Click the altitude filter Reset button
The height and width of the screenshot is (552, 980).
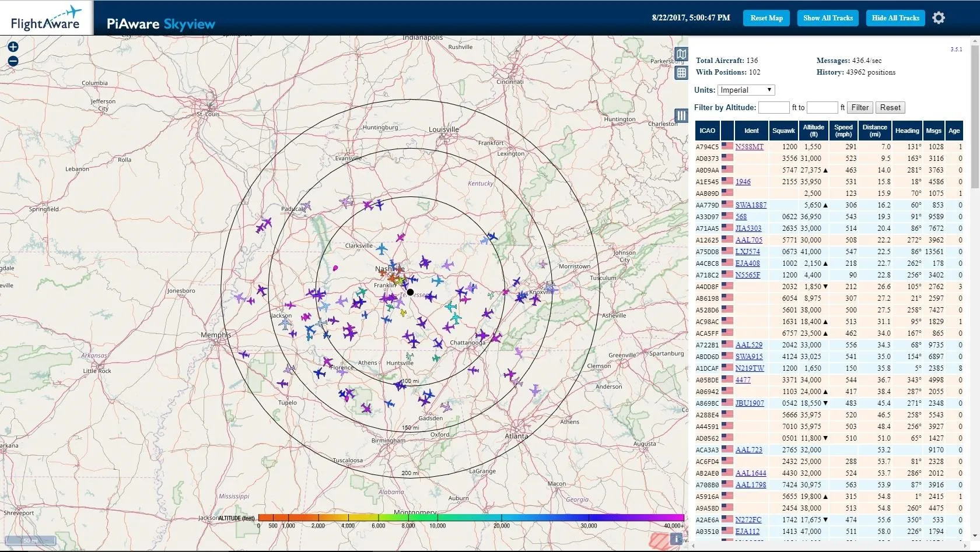pos(890,107)
